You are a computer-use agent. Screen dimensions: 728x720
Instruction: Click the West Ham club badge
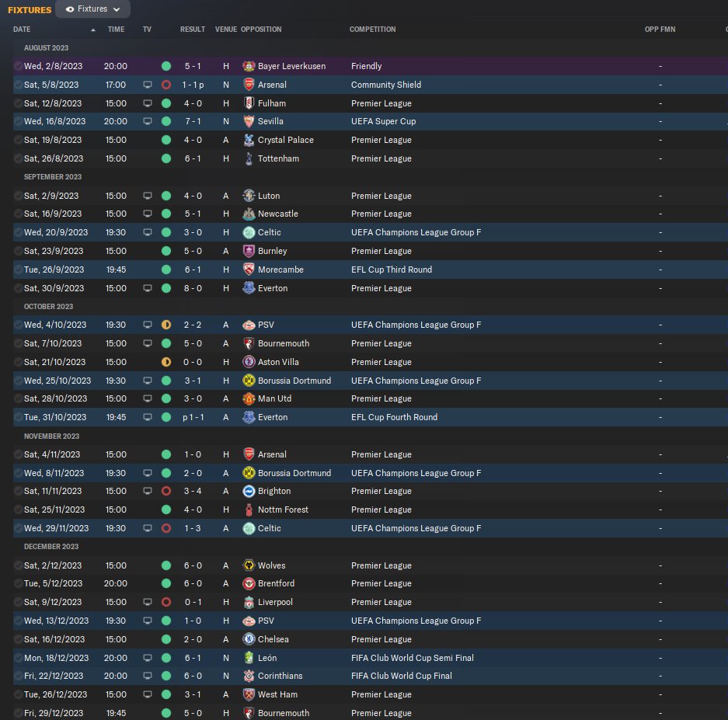pos(249,694)
